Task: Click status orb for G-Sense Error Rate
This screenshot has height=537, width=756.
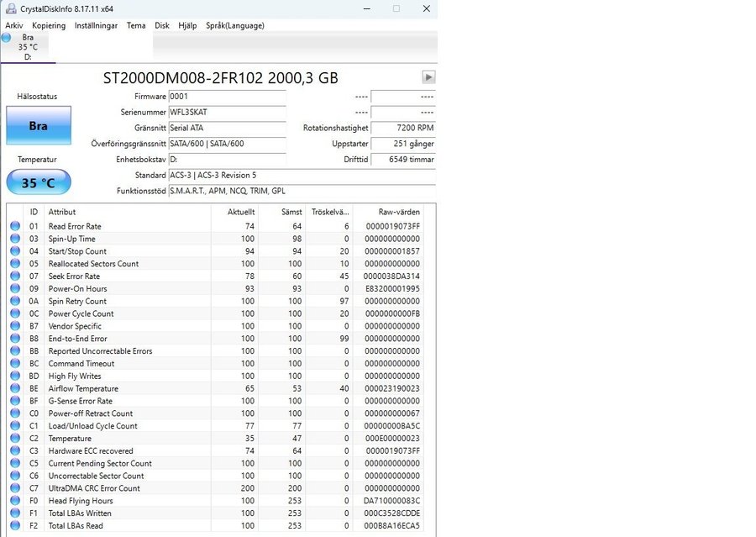Action: [x=15, y=401]
